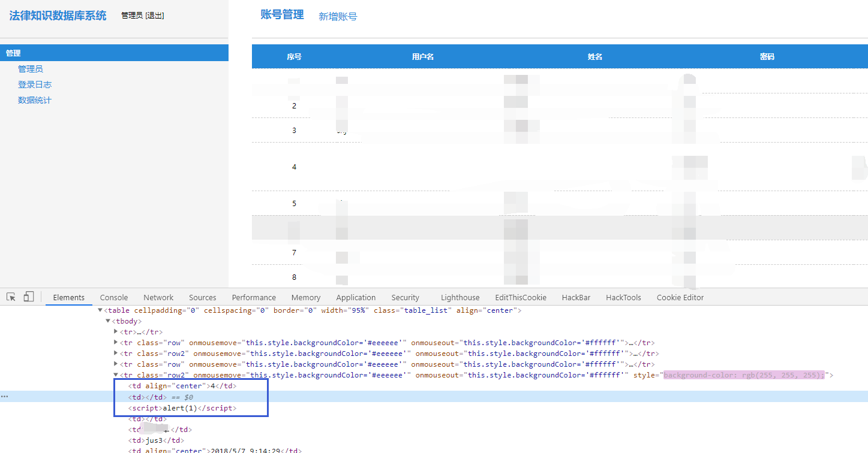Screen dimensions: 868x453
Task: Click the 退出 logout link
Action: point(155,16)
